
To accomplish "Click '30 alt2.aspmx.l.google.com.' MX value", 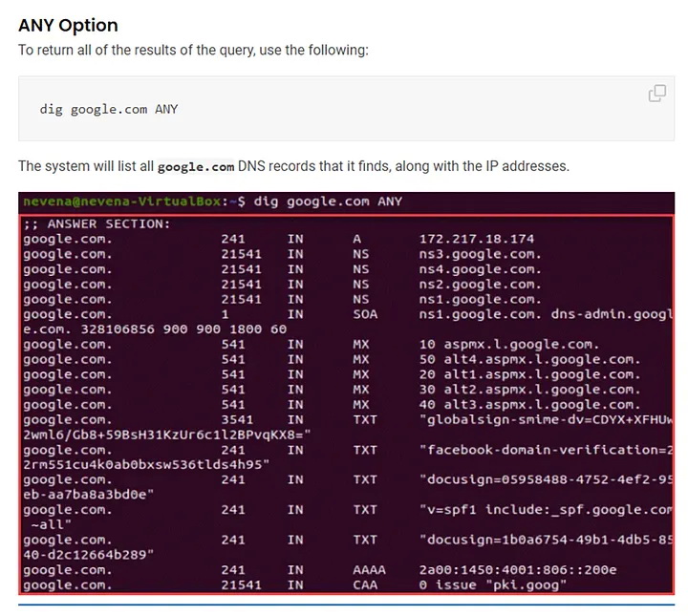I will [x=530, y=390].
